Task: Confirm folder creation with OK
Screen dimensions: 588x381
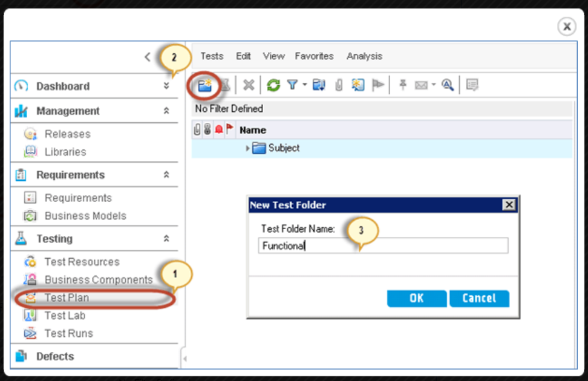Action: 416,298
